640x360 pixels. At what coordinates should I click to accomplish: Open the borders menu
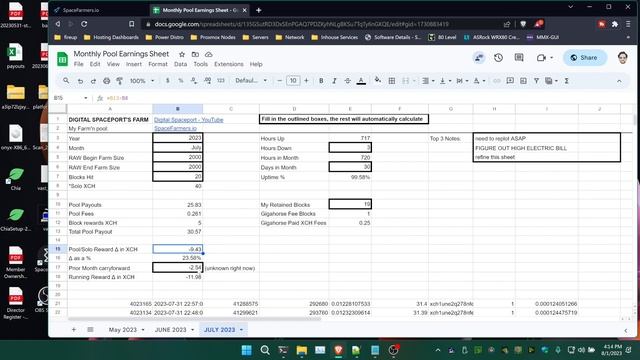[x=392, y=81]
